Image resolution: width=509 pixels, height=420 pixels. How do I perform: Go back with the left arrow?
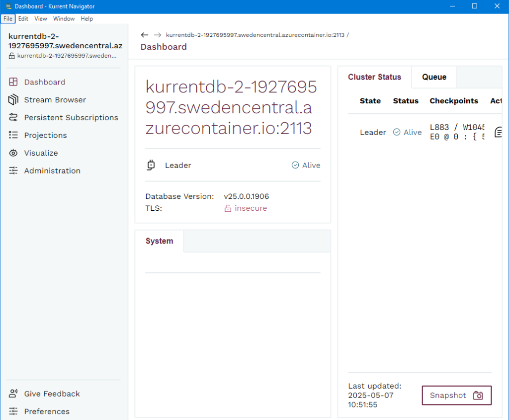[145, 35]
